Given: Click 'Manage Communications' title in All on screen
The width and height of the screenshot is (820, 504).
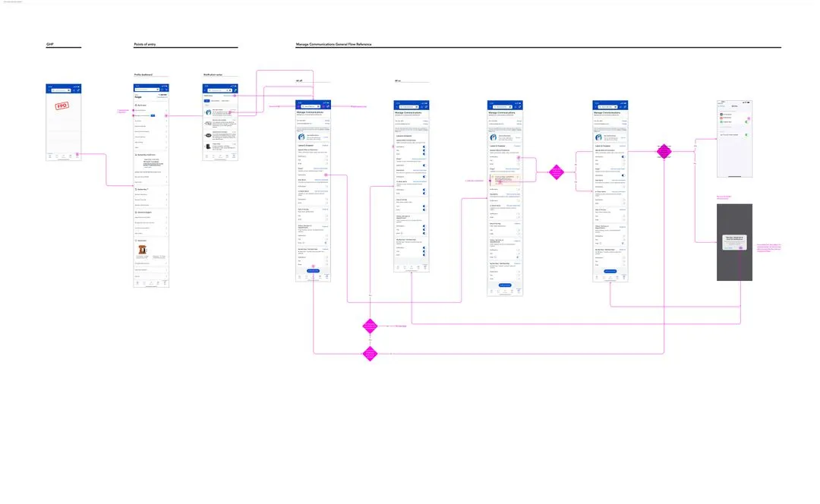Looking at the screenshot, I should (408, 113).
